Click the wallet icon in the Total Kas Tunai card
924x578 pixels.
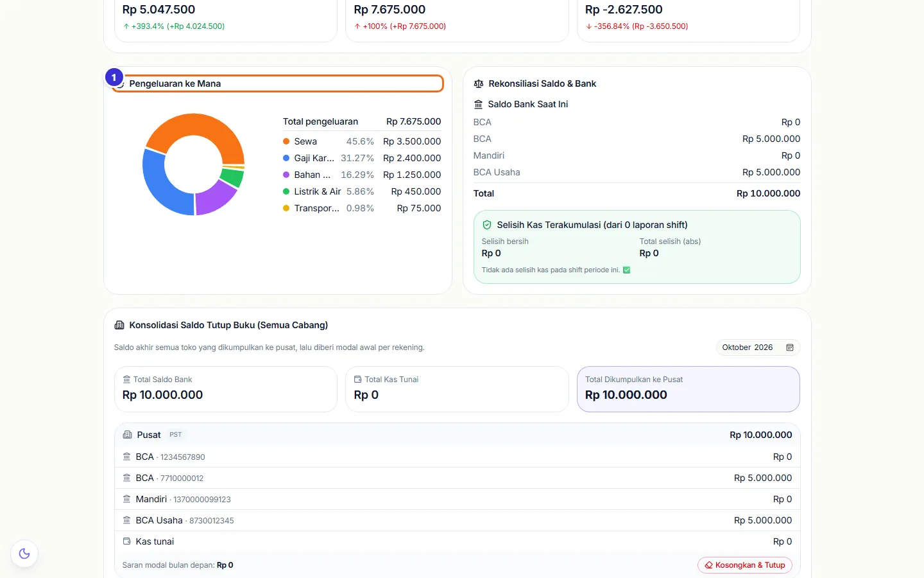[358, 380]
